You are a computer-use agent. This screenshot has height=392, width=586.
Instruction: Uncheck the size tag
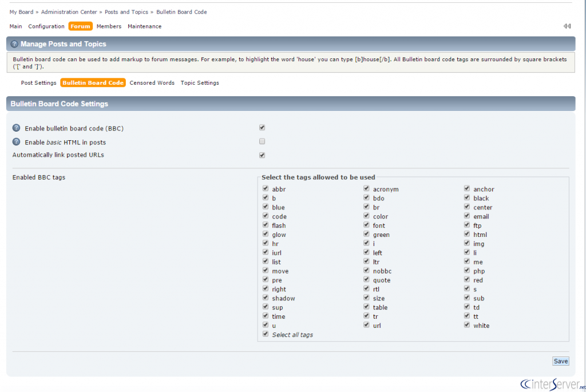click(x=366, y=298)
